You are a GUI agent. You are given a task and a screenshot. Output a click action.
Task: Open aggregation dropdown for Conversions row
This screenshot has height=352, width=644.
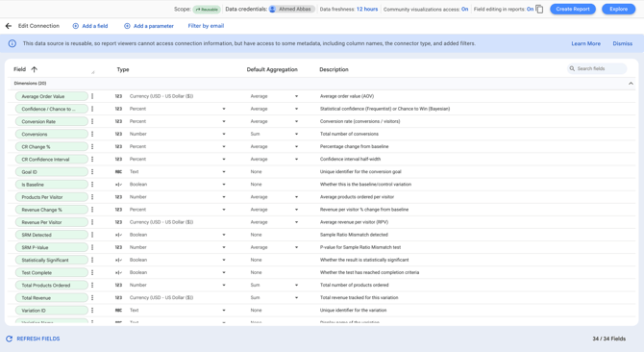pyautogui.click(x=296, y=134)
